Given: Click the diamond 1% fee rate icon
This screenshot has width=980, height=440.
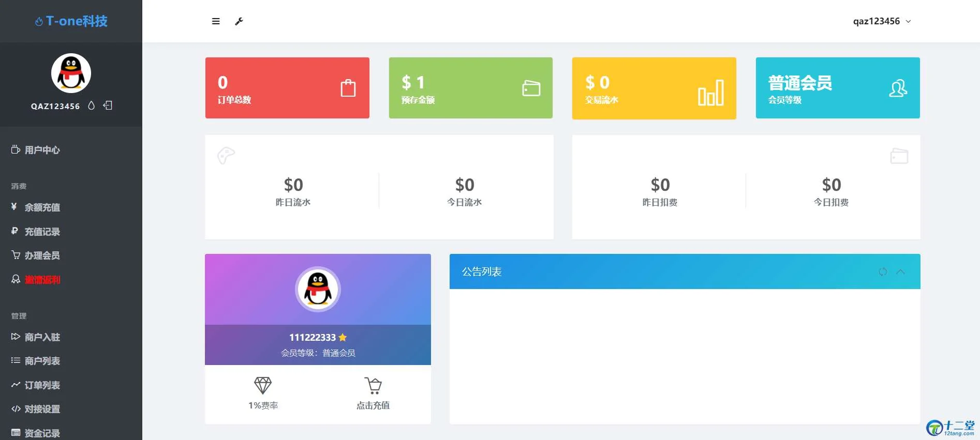Looking at the screenshot, I should [263, 386].
